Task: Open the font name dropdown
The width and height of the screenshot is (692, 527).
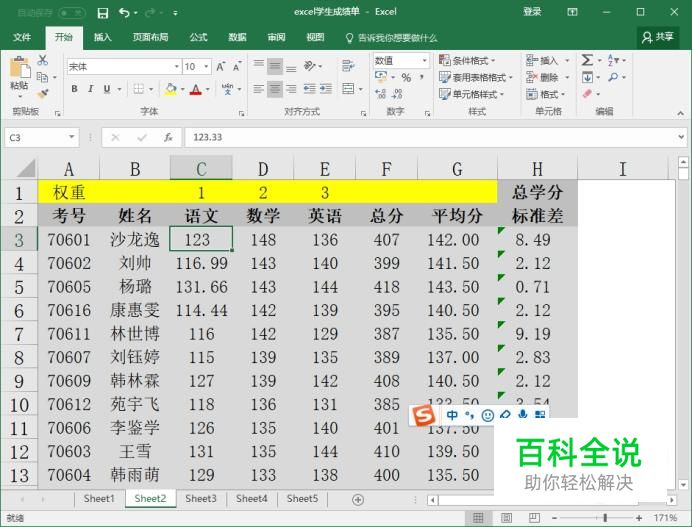Action: [x=177, y=67]
